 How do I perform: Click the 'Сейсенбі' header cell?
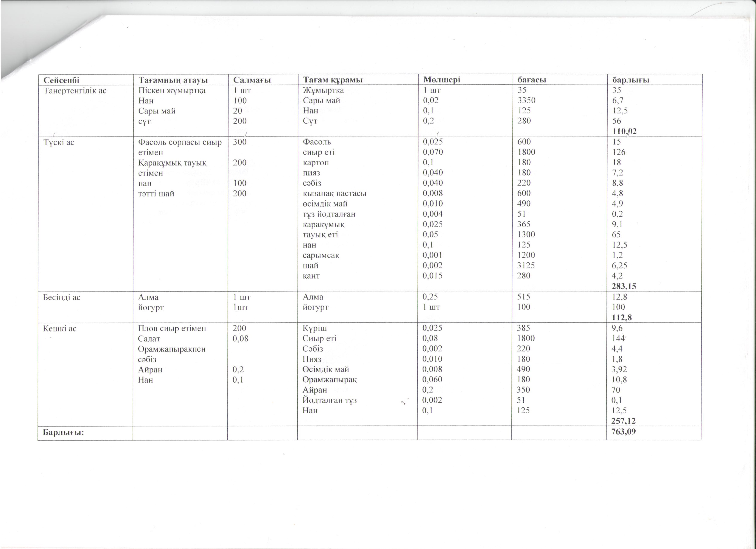pyautogui.click(x=61, y=80)
